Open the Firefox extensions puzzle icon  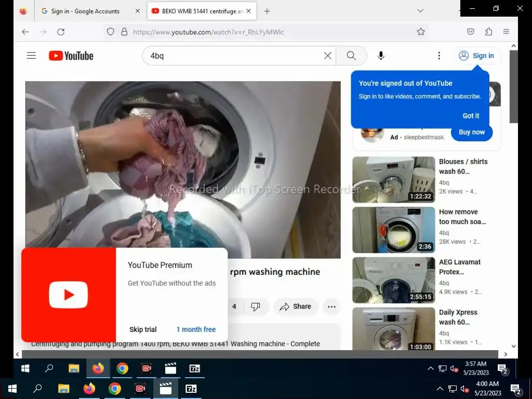click(x=488, y=32)
